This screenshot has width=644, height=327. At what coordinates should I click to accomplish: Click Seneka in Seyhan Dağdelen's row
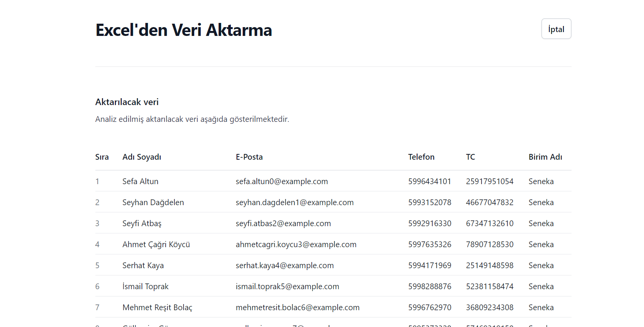coord(541,202)
